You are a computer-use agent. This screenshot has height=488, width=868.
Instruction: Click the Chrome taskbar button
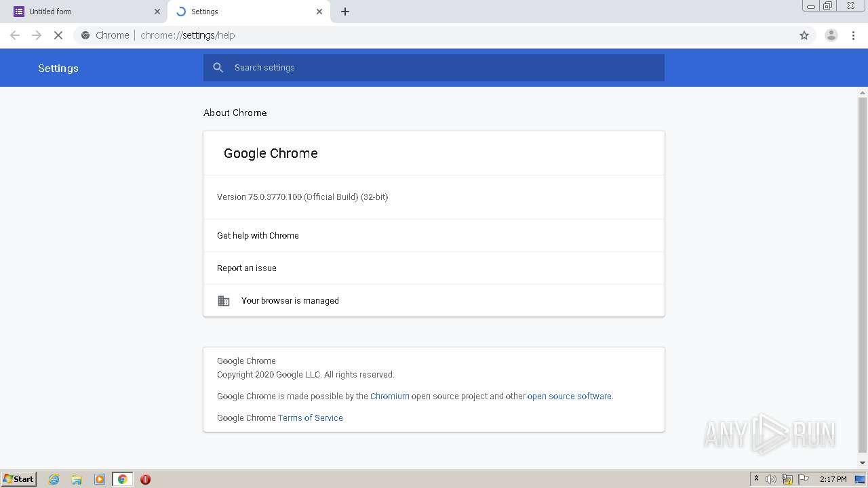[x=123, y=479]
